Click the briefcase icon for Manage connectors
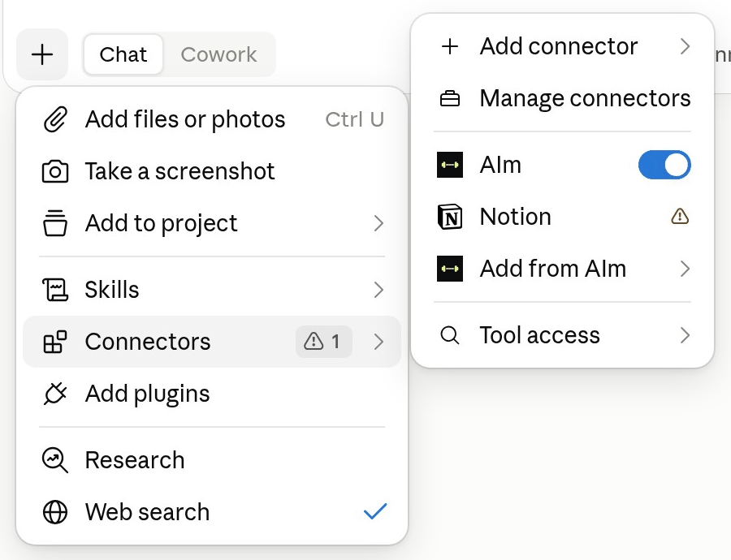 click(450, 98)
